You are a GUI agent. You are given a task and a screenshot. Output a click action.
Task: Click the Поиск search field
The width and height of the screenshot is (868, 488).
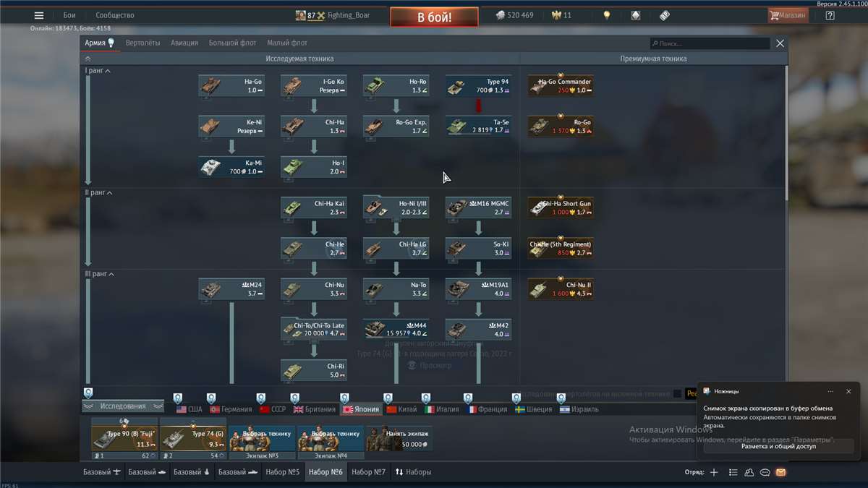click(710, 43)
